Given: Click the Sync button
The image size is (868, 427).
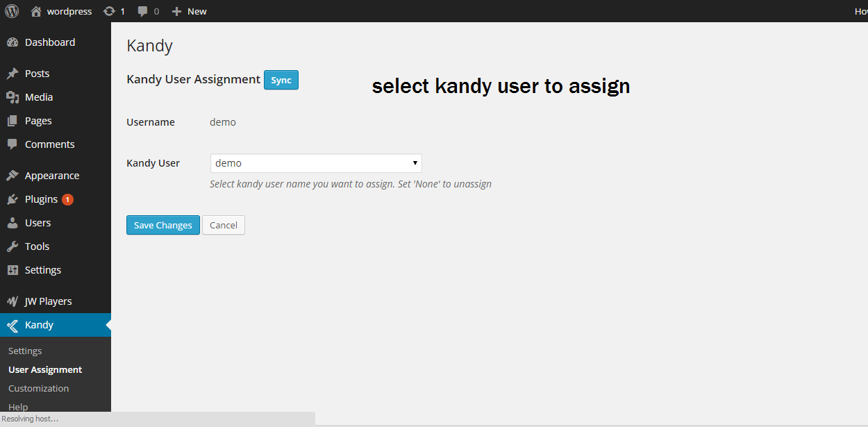Looking at the screenshot, I should pos(281,80).
